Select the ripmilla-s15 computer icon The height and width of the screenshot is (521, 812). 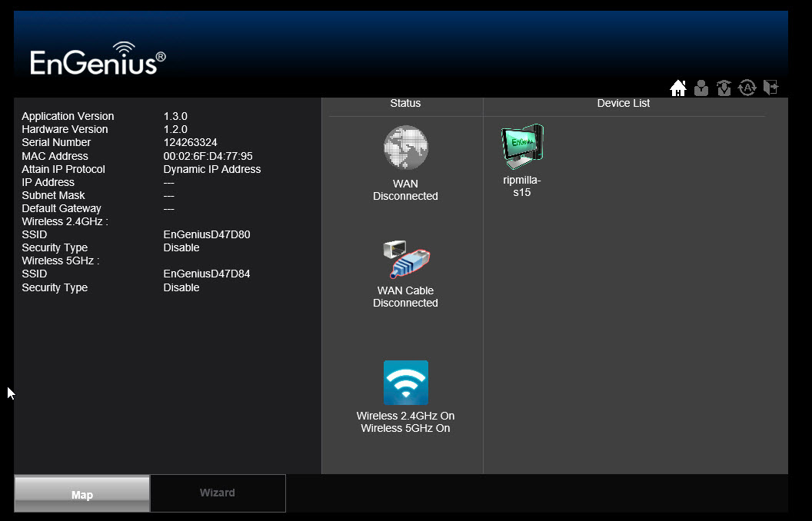pyautogui.click(x=522, y=148)
